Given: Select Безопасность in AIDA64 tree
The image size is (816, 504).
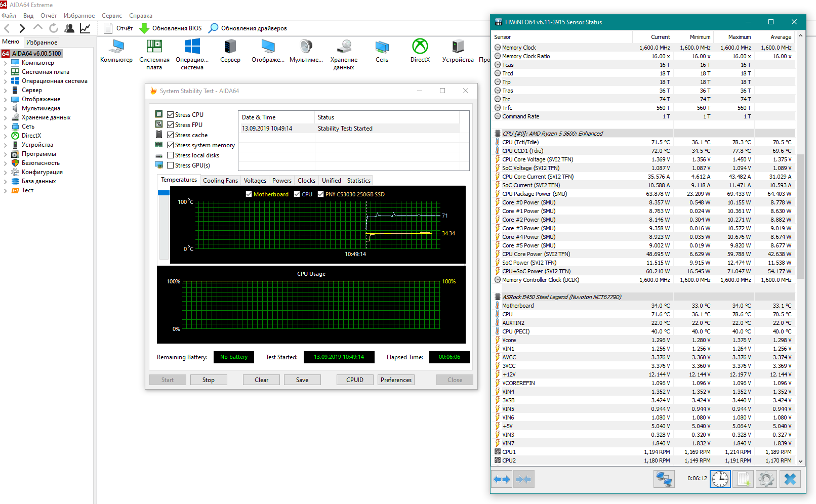Looking at the screenshot, I should (40, 163).
